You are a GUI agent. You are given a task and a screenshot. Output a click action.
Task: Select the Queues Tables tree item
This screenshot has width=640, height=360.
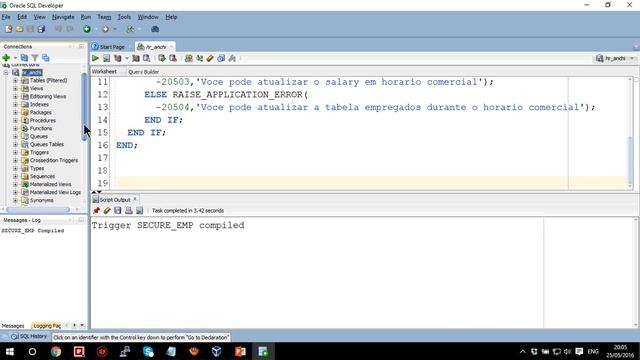[47, 144]
